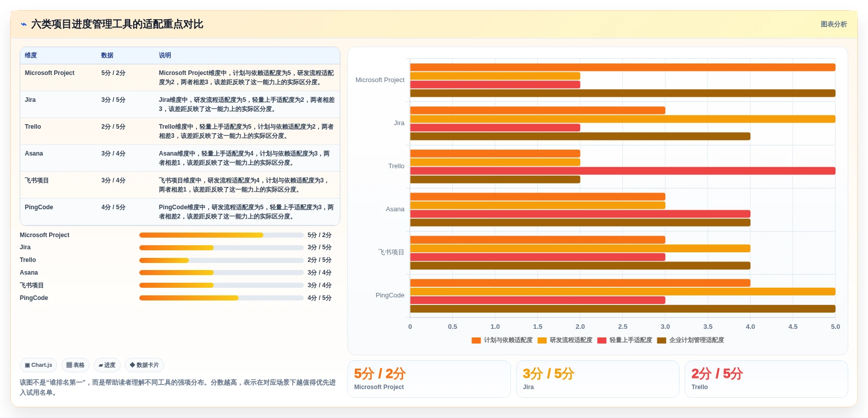This screenshot has width=868, height=418.
Task: Click the 3分 / 4分 value in Asana table row
Action: click(x=113, y=154)
